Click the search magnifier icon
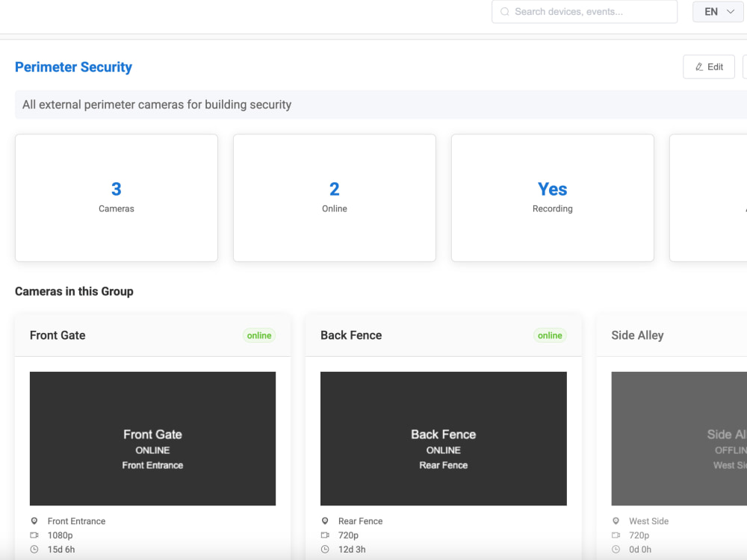 504,11
